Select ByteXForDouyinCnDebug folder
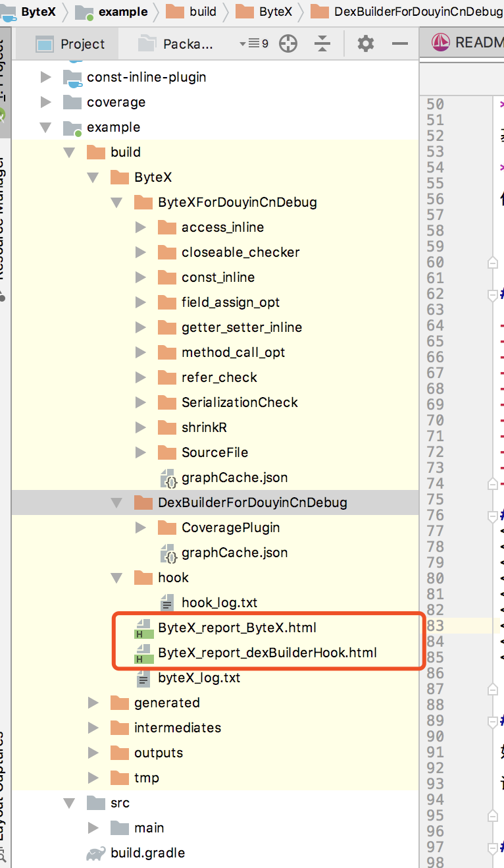The image size is (504, 868). tap(214, 203)
